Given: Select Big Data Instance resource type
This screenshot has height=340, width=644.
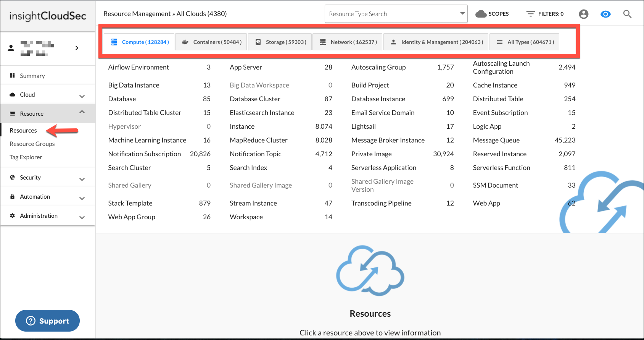Looking at the screenshot, I should click(x=134, y=85).
